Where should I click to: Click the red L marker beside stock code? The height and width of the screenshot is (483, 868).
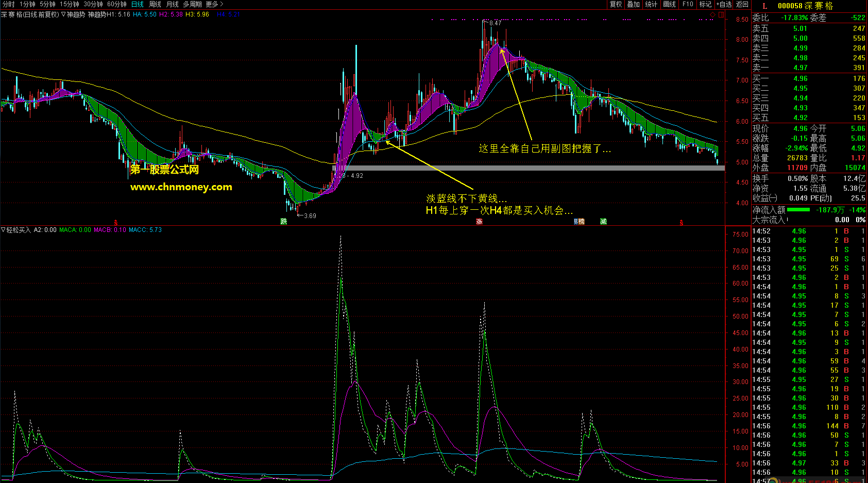click(x=765, y=6)
